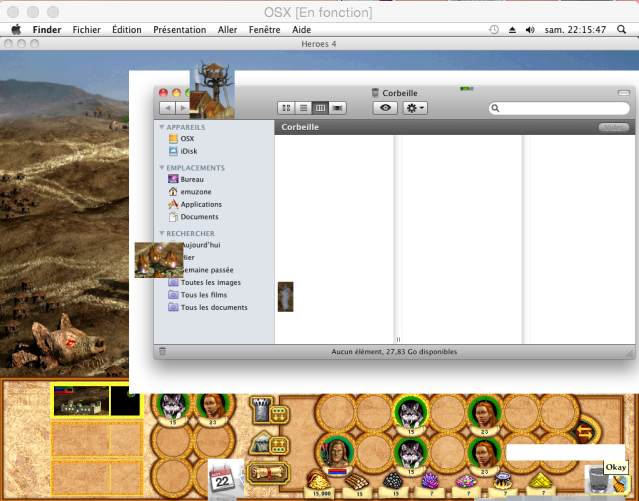Switch Finder to column view
The width and height of the screenshot is (639, 501).
tap(320, 108)
